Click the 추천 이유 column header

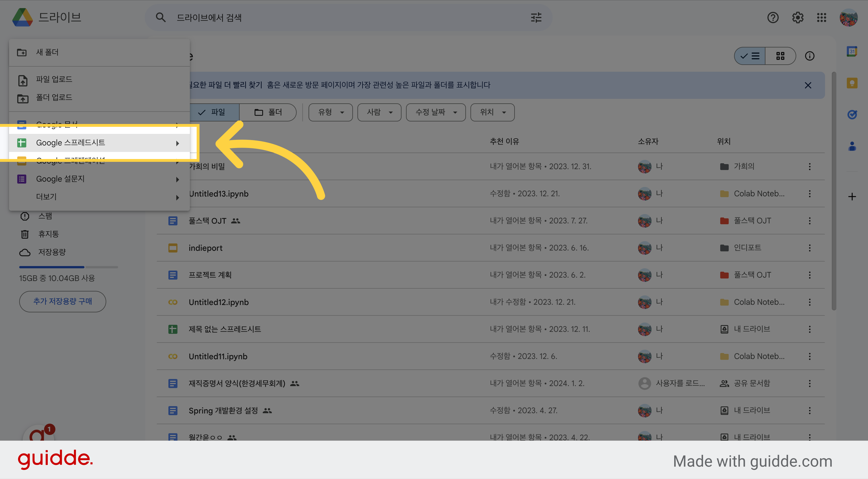pos(504,141)
